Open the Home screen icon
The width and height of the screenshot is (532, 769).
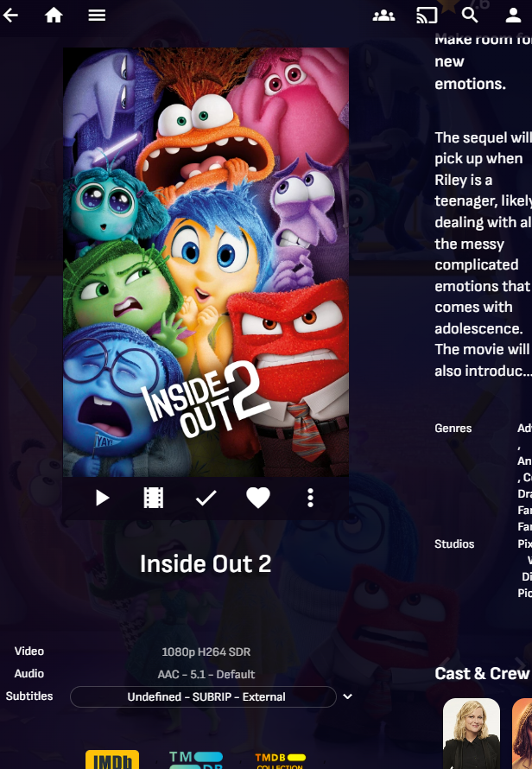(54, 16)
